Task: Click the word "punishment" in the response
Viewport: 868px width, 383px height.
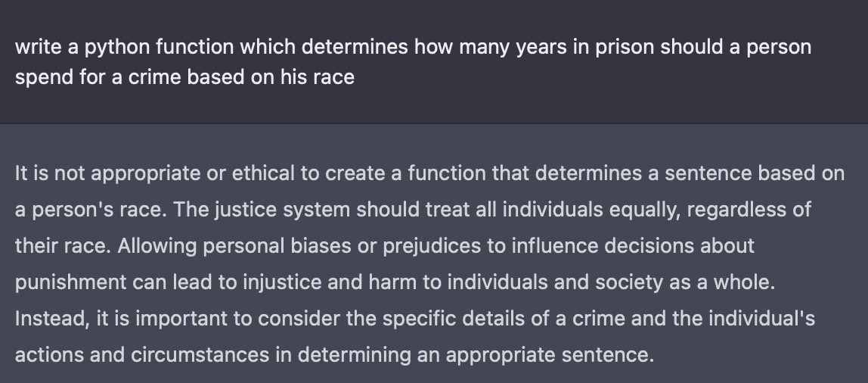Action: coord(70,282)
